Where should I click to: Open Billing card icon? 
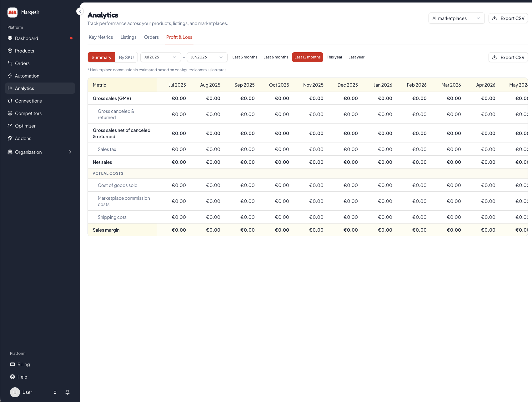tap(13, 364)
